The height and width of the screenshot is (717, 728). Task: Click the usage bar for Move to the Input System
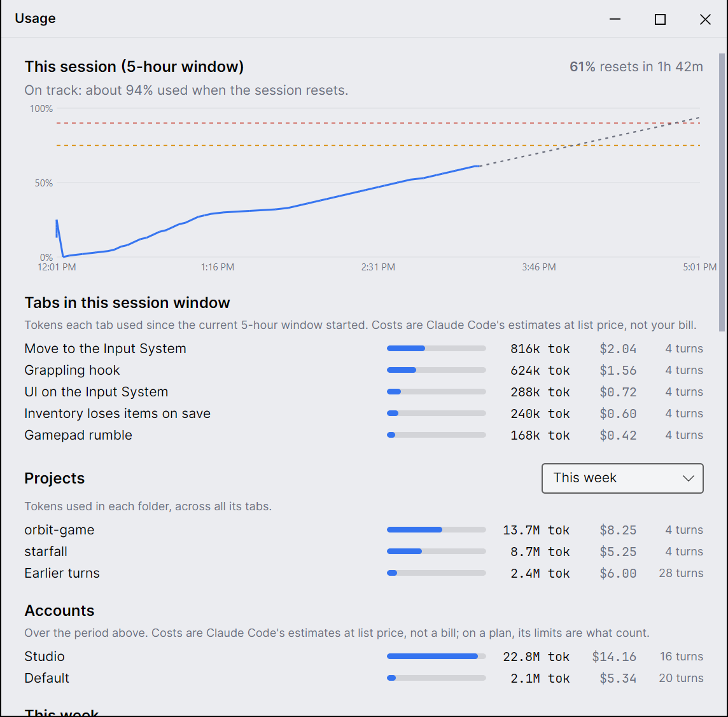pyautogui.click(x=437, y=349)
